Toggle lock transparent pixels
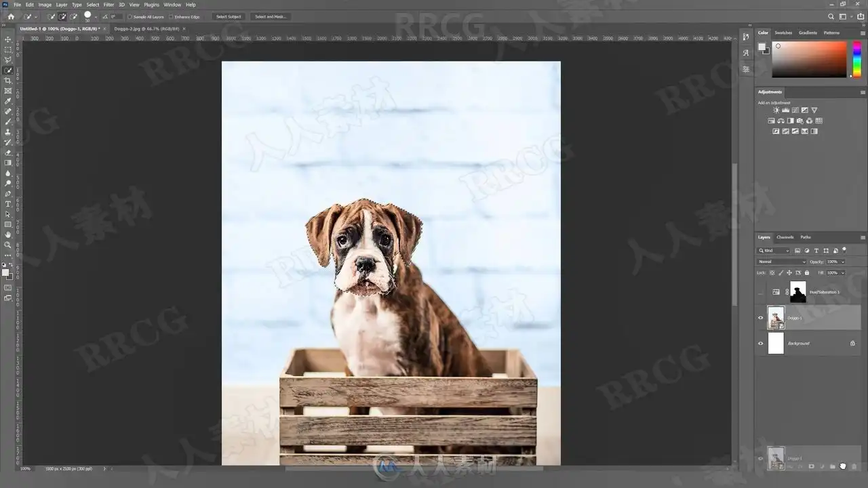 [772, 272]
